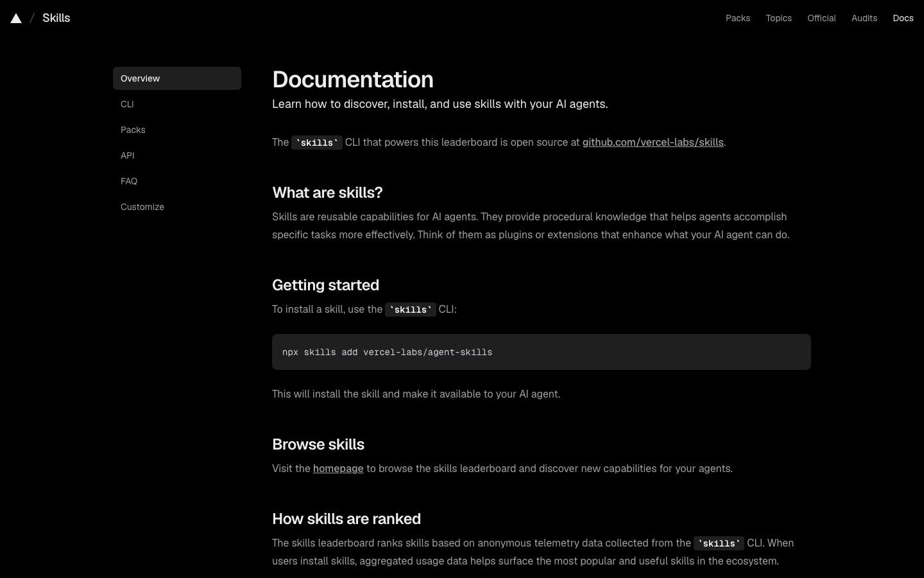Follow the github.com/vercel-labs/skills link
This screenshot has width=924, height=578.
[x=653, y=143]
